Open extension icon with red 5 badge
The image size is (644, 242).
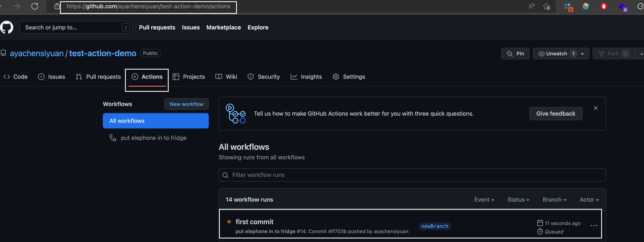click(x=568, y=7)
